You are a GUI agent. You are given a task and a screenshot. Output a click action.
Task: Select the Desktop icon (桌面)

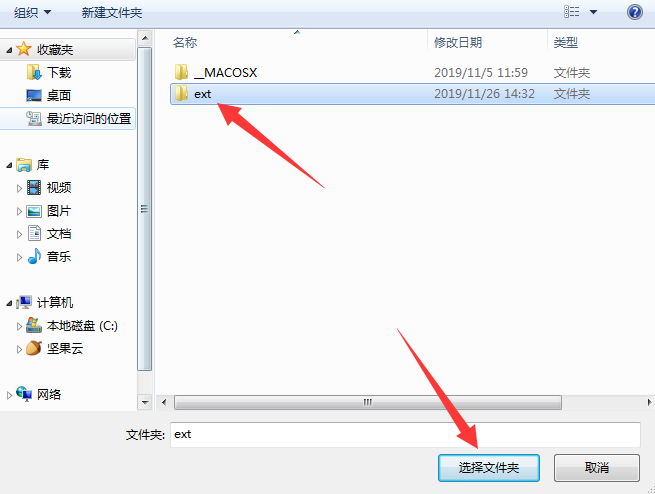click(x=34, y=95)
